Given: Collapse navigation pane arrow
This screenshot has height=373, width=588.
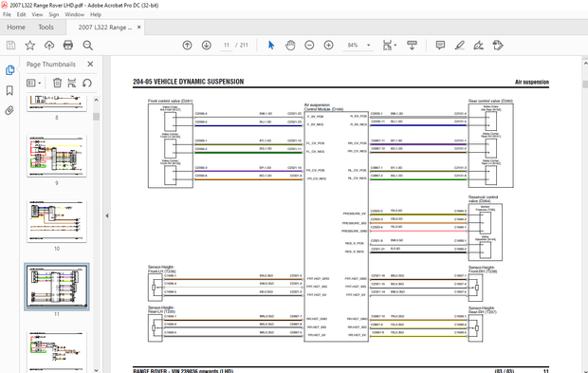Looking at the screenshot, I should pos(107,215).
